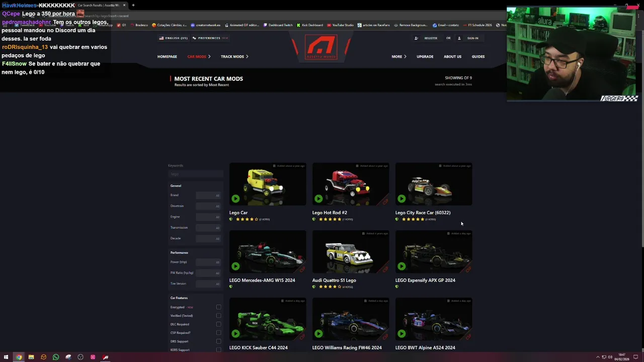Expand the Track Mods menu
Viewport: 644px width, 362px height.
pyautogui.click(x=234, y=57)
